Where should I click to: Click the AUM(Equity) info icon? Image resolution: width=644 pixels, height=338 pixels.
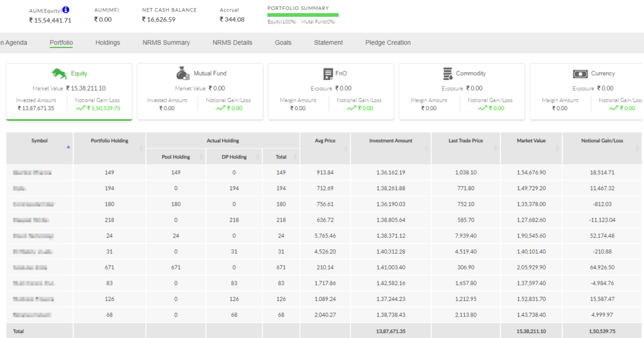[x=65, y=10]
